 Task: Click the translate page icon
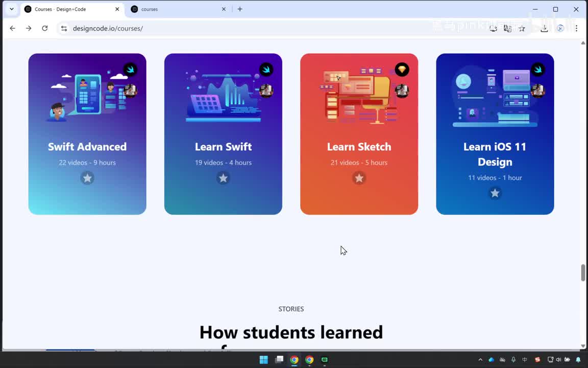pyautogui.click(x=507, y=28)
